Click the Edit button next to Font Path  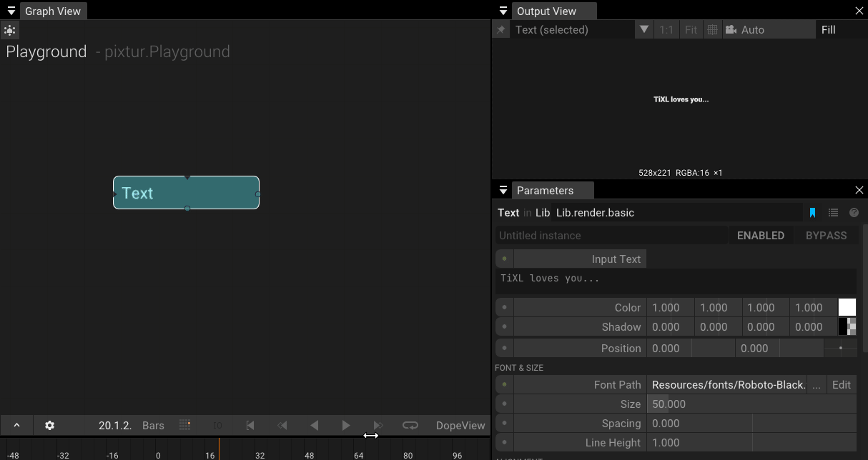click(x=841, y=384)
